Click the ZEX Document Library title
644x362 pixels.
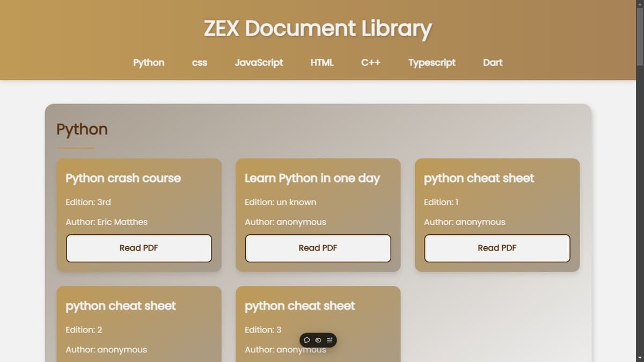pos(318,28)
